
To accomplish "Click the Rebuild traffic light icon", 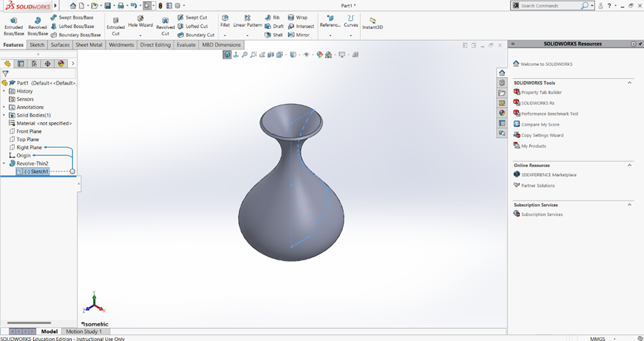I will pos(161,6).
